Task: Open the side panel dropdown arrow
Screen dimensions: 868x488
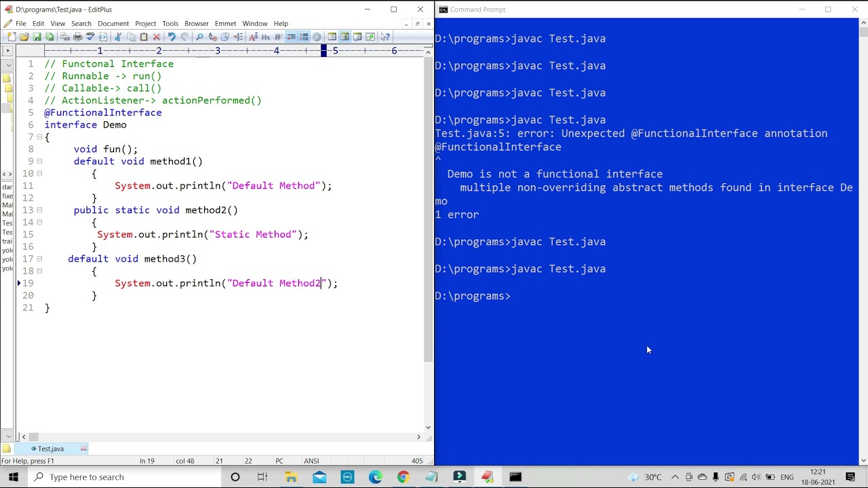Action: [x=7, y=65]
